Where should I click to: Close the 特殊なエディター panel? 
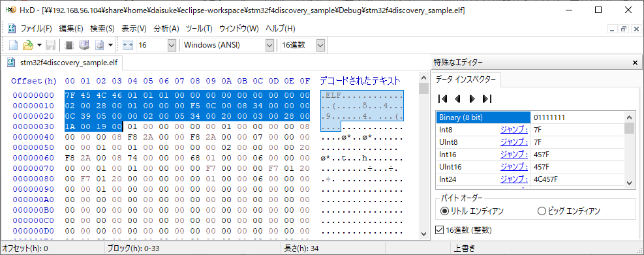tap(635, 63)
